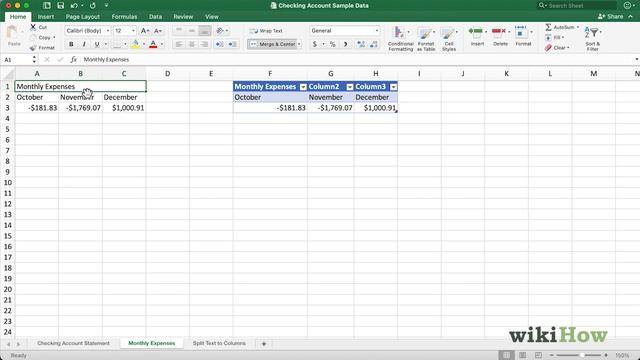The height and width of the screenshot is (360, 640).
Task: Click the Name Box showing A1
Action: [16, 60]
